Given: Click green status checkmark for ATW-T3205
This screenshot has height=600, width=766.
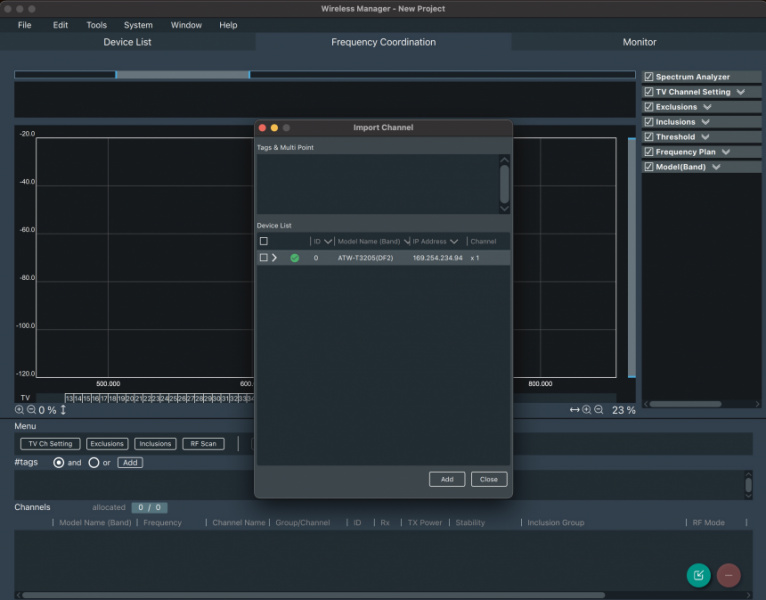Looking at the screenshot, I should [x=294, y=258].
